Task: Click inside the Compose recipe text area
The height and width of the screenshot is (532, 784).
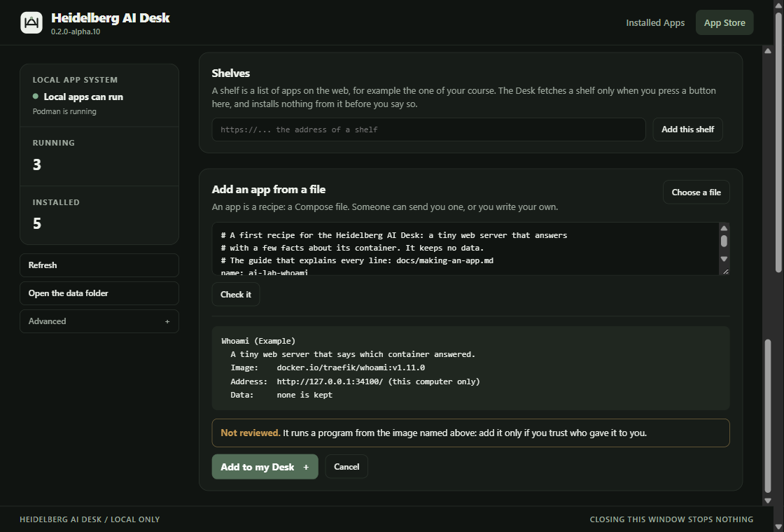Action: (465, 248)
